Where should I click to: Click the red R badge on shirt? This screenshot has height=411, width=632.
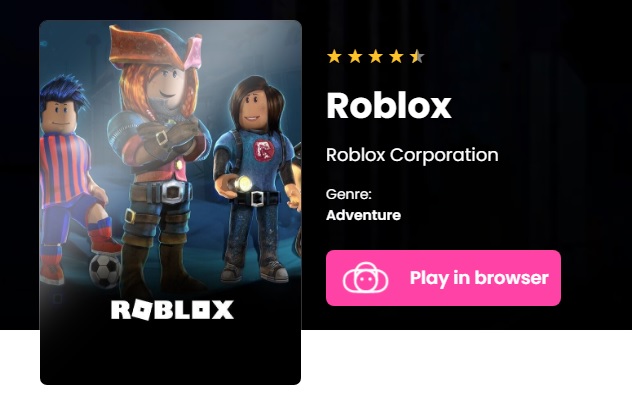click(263, 152)
